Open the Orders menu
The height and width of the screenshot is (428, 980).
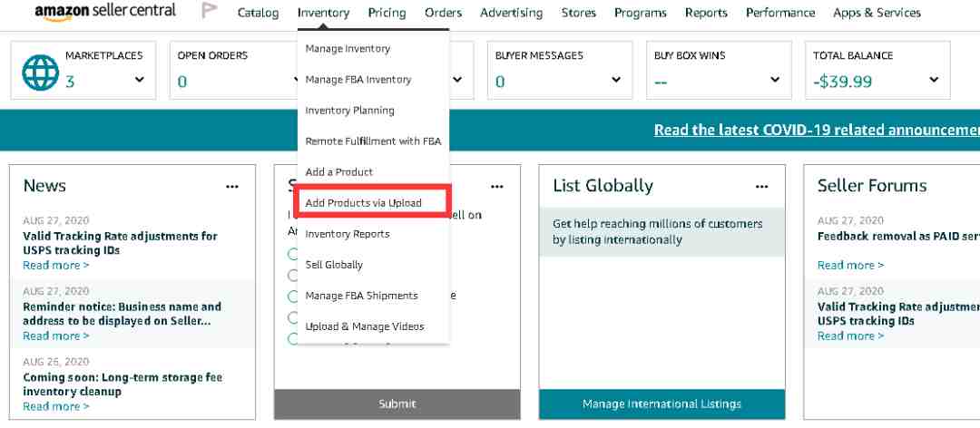443,13
